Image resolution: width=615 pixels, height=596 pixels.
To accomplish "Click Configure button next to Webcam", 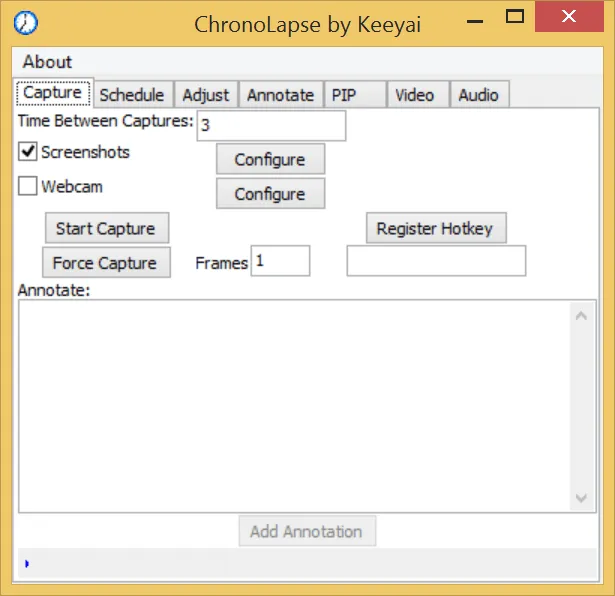I will tap(269, 194).
